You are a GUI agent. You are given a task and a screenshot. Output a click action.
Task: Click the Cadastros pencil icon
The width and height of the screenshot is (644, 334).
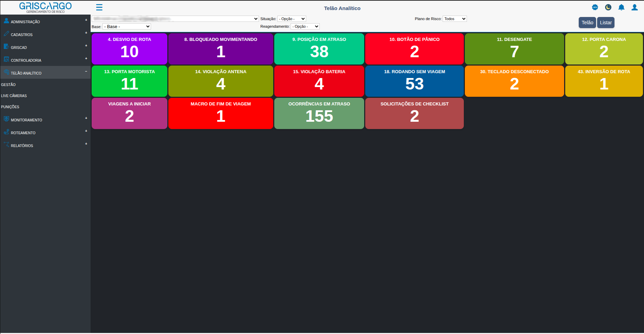pos(6,34)
